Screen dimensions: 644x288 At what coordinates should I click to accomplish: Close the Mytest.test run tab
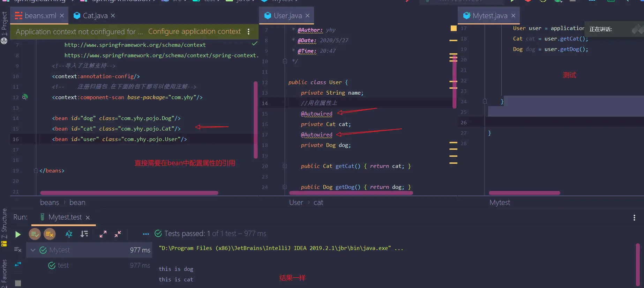point(88,217)
